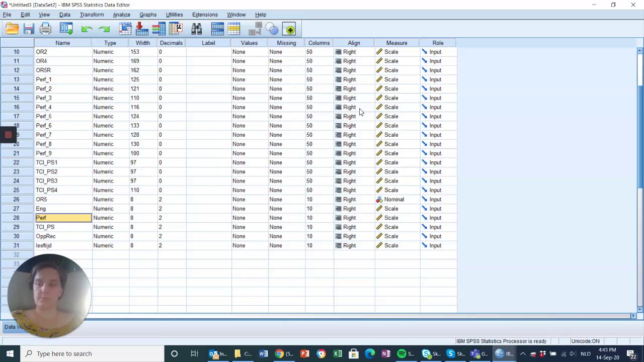Click the Insert variable toolbar icon
The height and width of the screenshot is (362, 644).
tap(234, 29)
